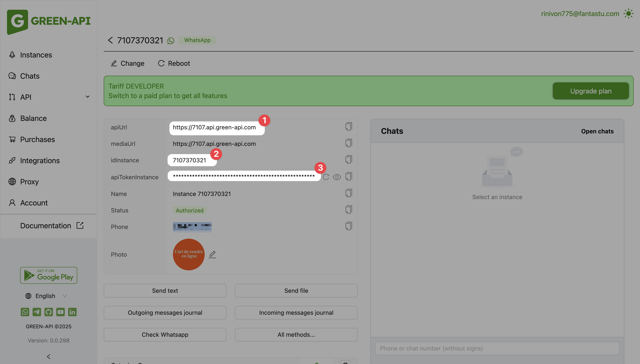Collapse the left sidebar with arrow
Viewport: 640px width, 364px height.
[48, 357]
